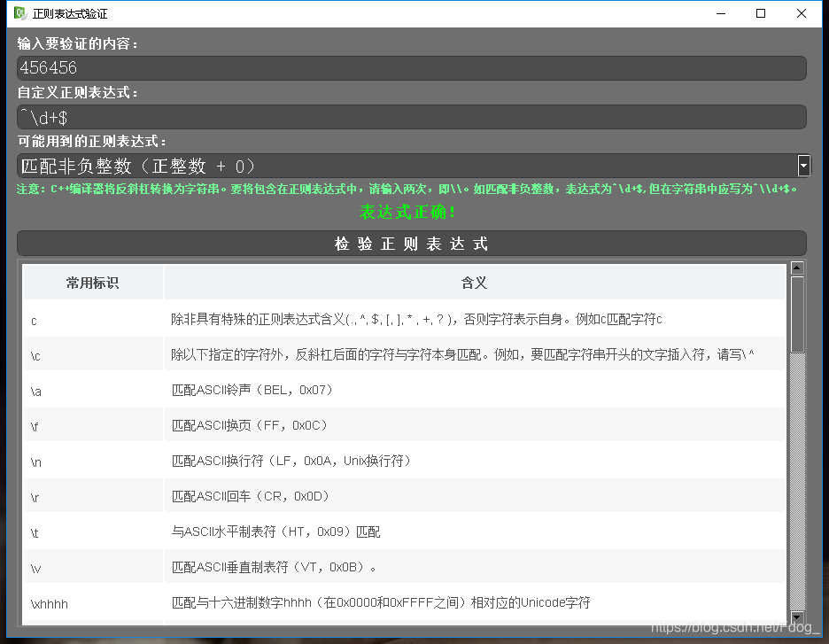
Task: Open the regex patterns dropdown arrow
Action: pyautogui.click(x=803, y=166)
